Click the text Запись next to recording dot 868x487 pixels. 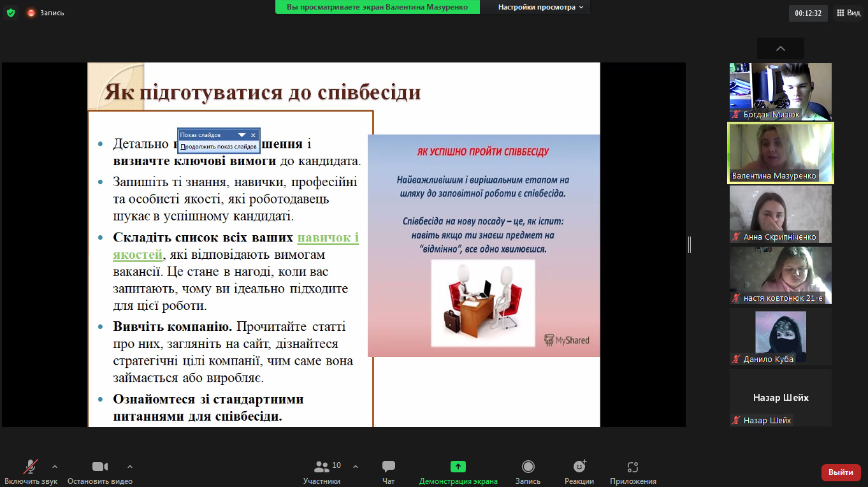(x=52, y=13)
